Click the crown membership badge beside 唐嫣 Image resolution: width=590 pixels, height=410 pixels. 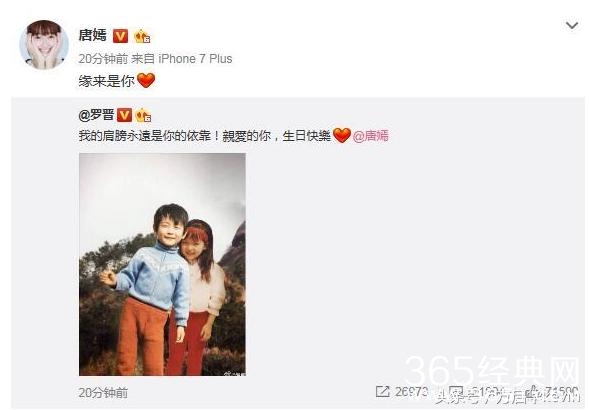tap(142, 36)
